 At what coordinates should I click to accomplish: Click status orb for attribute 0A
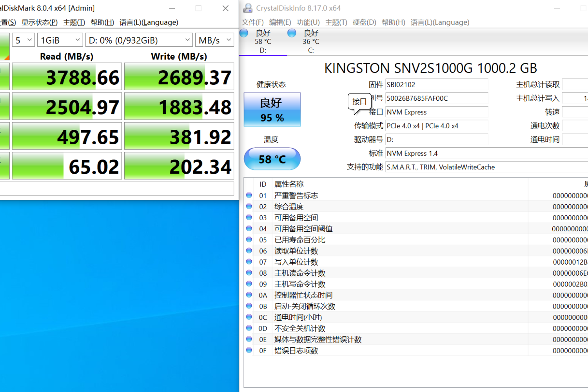coord(249,295)
